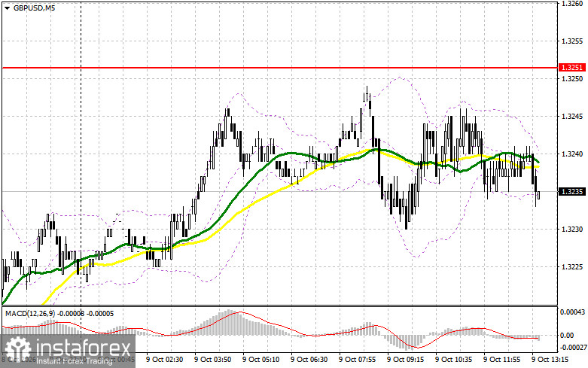Image resolution: width=588 pixels, height=368 pixels.
Task: Click the 9 Oct 05:10 time label
Action: point(261,360)
